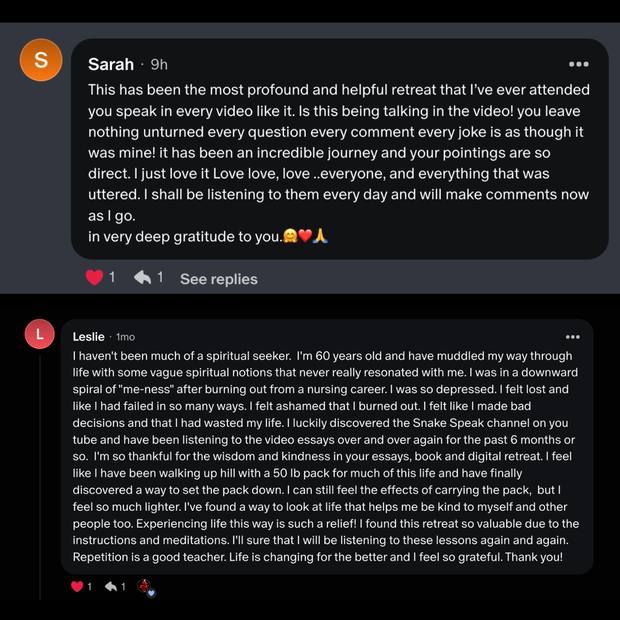
Task: Like Sarah's comment with the heart icon
Action: pyautogui.click(x=95, y=278)
